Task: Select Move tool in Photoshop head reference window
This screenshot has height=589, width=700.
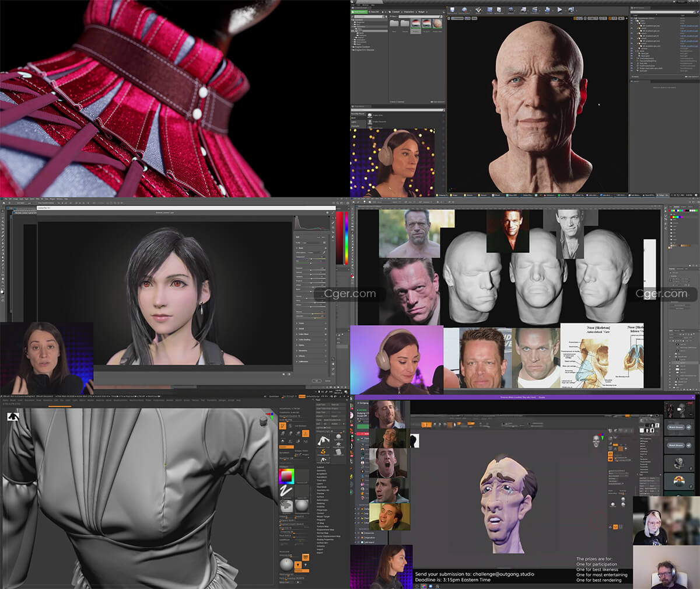Action: point(353,209)
